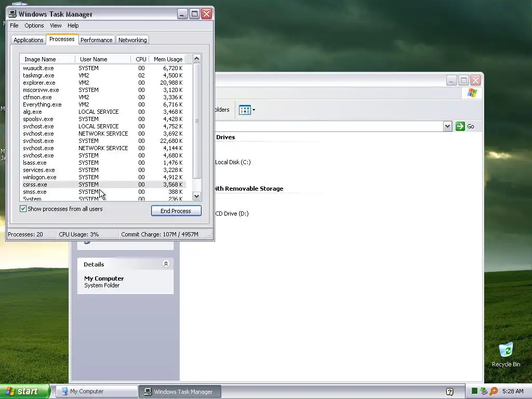This screenshot has height=399, width=532.
Task: Click the Everything search tray icon
Action: point(494,391)
